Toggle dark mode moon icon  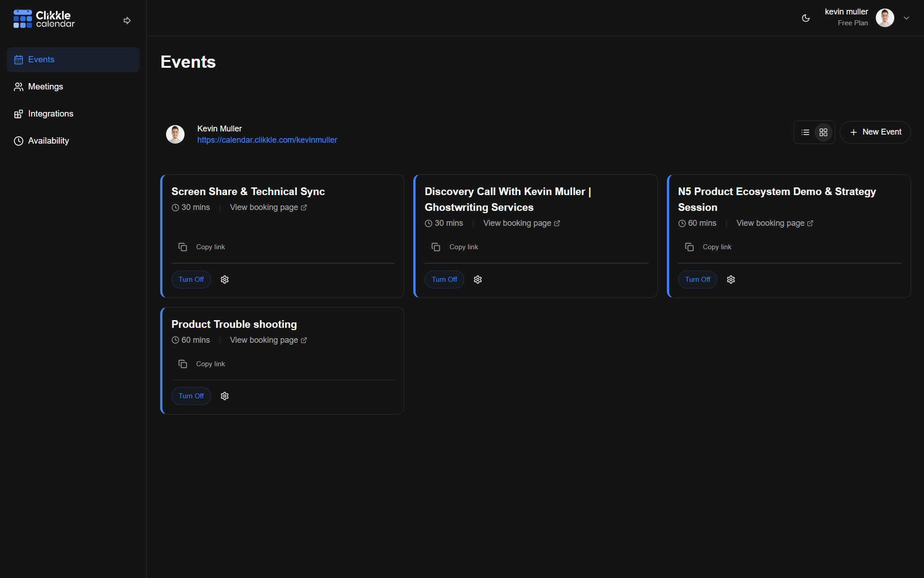tap(806, 18)
